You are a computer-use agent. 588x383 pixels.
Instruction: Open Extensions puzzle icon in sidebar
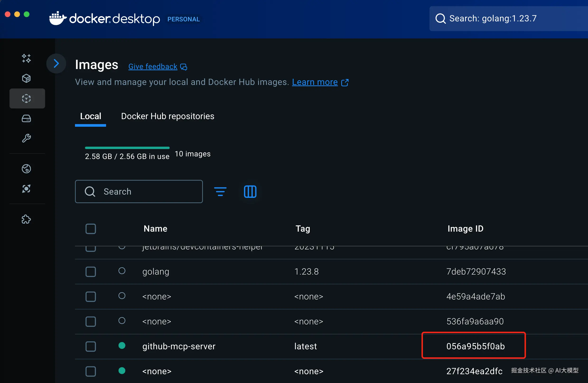(26, 219)
